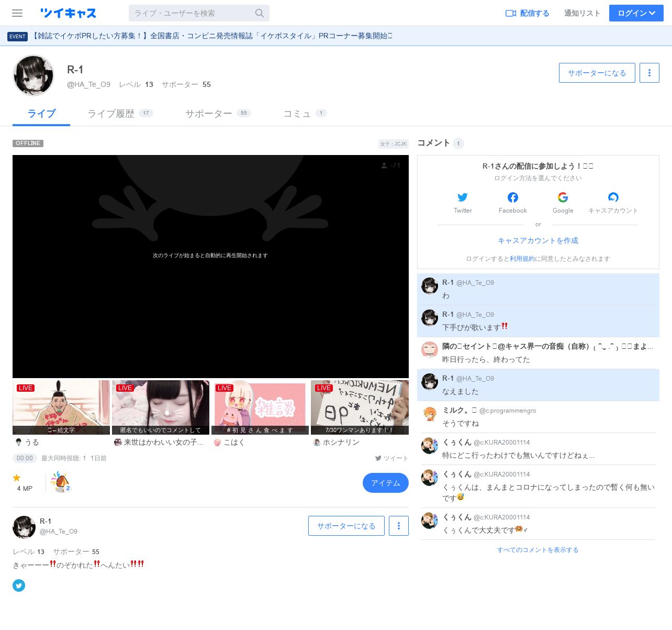Sign in with the Google icon
The width and height of the screenshot is (672, 630).
point(563,197)
